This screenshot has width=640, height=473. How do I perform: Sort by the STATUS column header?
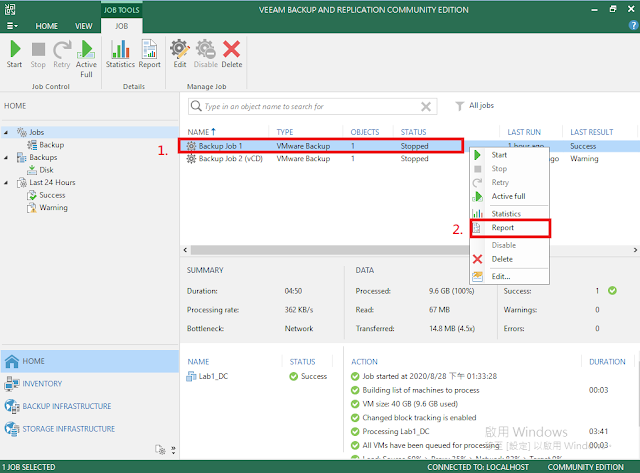(x=413, y=132)
